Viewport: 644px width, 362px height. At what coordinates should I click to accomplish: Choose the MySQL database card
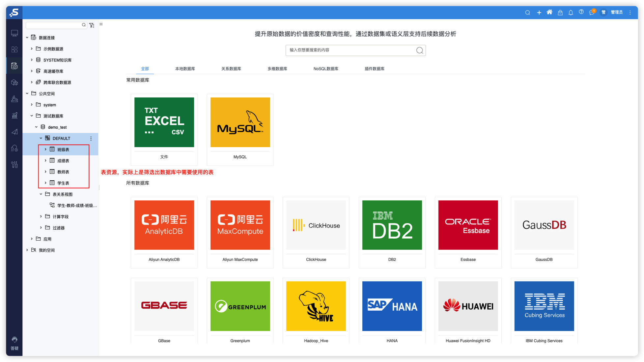(240, 130)
